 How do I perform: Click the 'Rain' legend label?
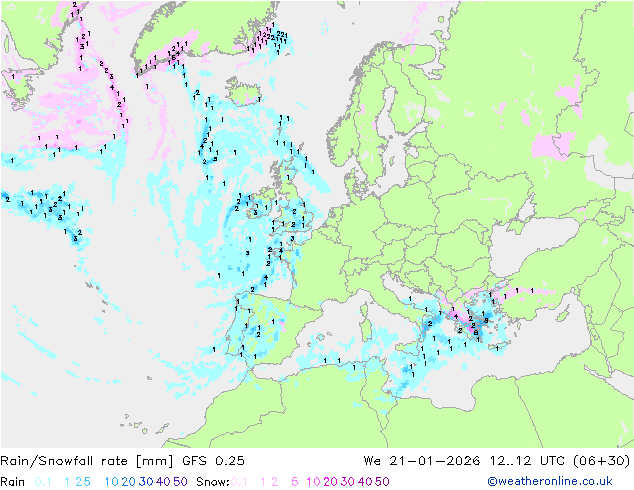pos(13,482)
